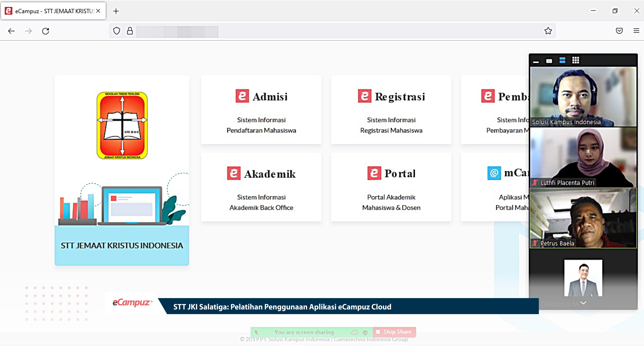The height and width of the screenshot is (346, 644).
Task: Switch video panel to grid view
Action: tap(576, 60)
